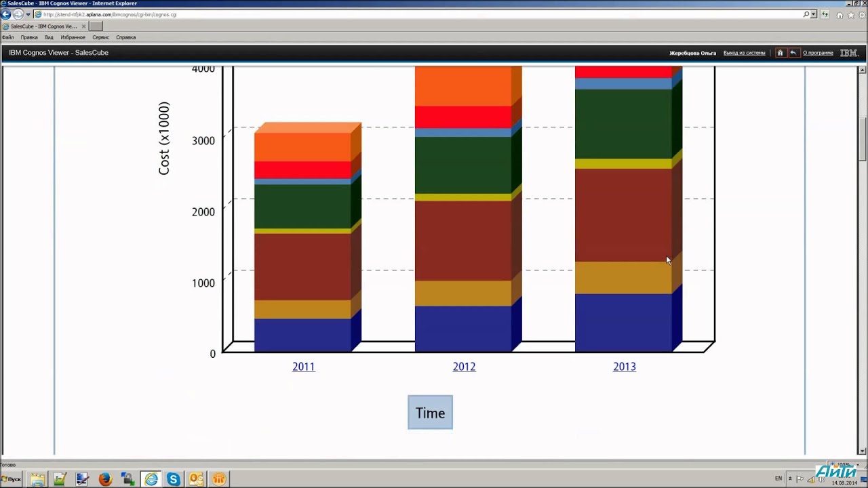Open the Skype icon in the taskbar
This screenshot has height=488, width=868.
tap(174, 479)
